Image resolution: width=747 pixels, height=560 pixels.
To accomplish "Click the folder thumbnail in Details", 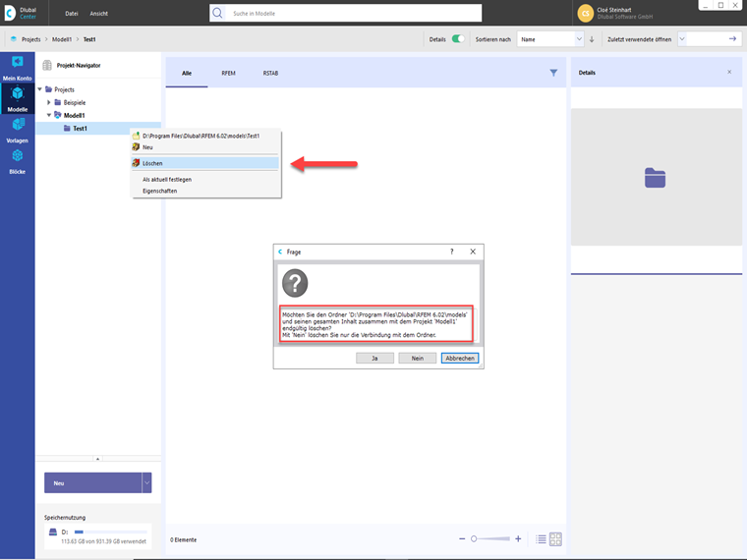I will pos(655,178).
